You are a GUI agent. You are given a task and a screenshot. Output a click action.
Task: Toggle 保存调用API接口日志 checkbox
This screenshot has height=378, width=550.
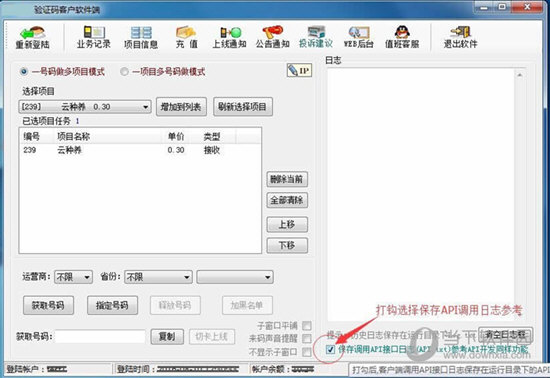[330, 349]
